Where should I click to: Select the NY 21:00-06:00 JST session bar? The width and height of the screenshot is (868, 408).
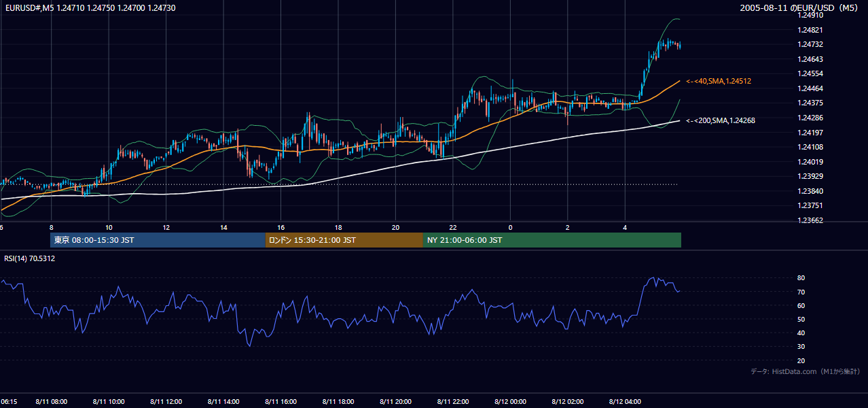[552, 240]
